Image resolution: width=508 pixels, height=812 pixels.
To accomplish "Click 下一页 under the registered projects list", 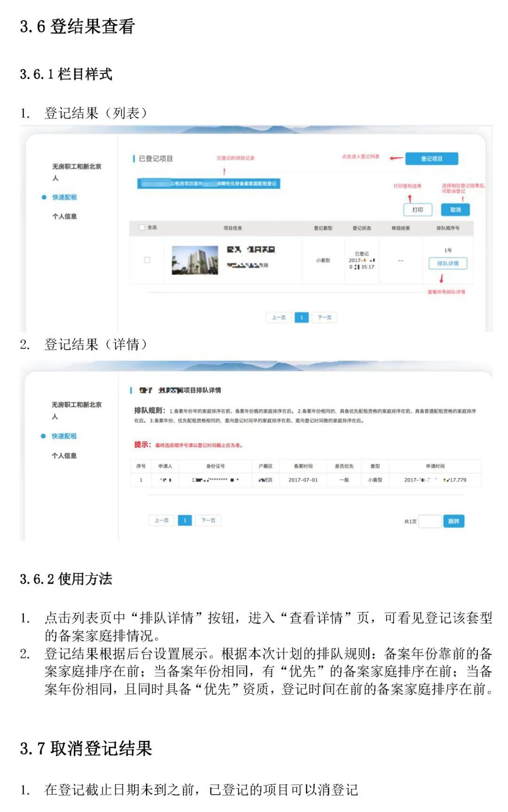I will [x=325, y=318].
